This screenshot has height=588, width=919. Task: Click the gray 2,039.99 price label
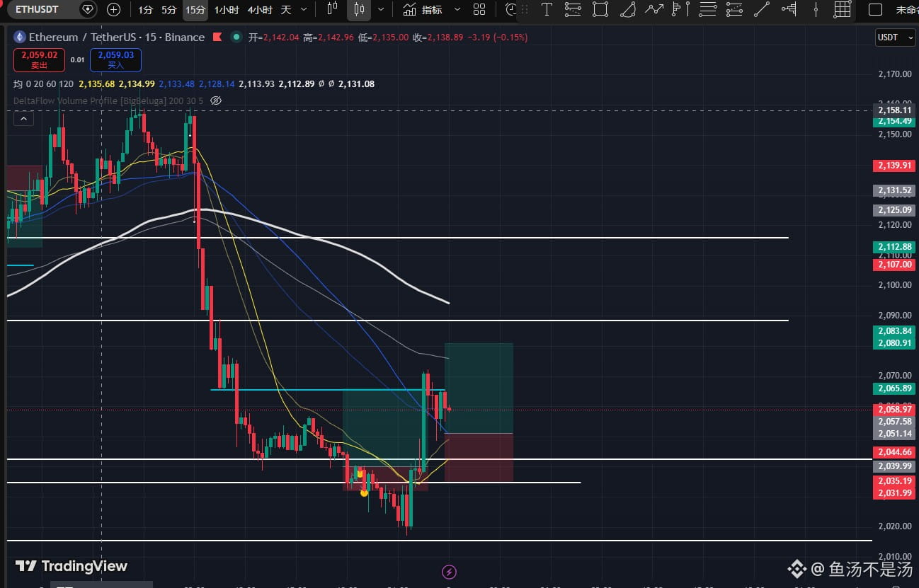pyautogui.click(x=894, y=466)
